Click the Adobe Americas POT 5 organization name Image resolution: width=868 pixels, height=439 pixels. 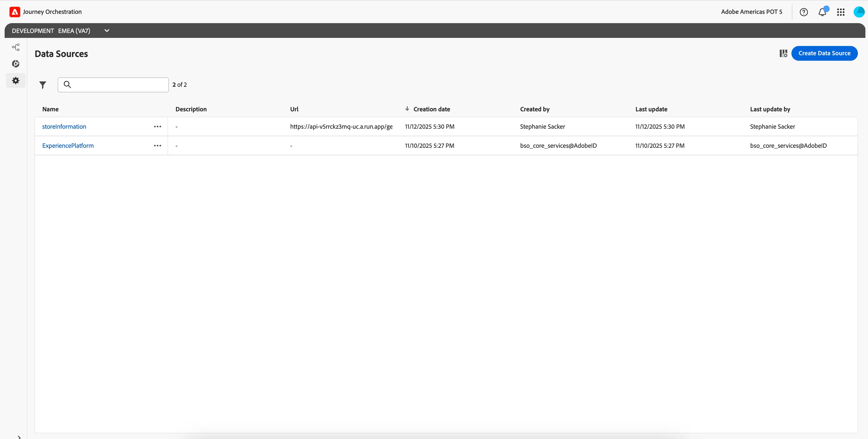pyautogui.click(x=752, y=12)
